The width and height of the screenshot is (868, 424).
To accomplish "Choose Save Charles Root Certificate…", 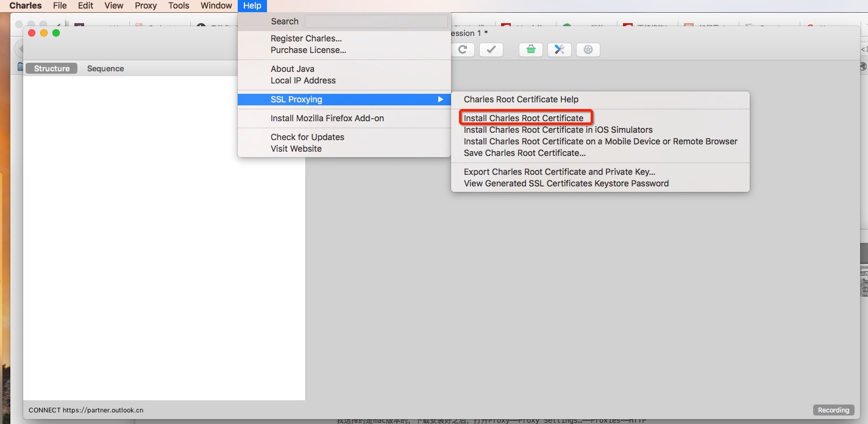I will click(x=600, y=153).
